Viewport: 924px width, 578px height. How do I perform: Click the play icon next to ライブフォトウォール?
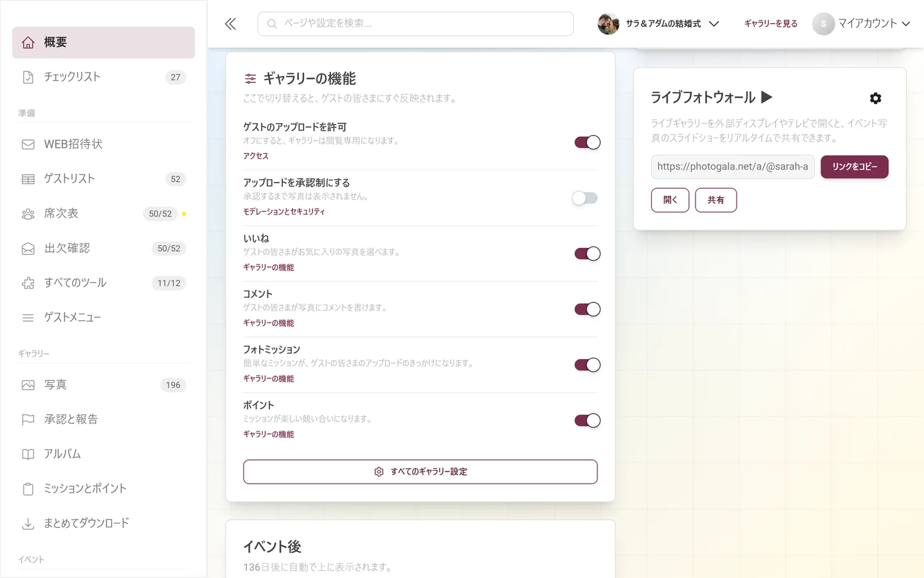[x=767, y=98]
